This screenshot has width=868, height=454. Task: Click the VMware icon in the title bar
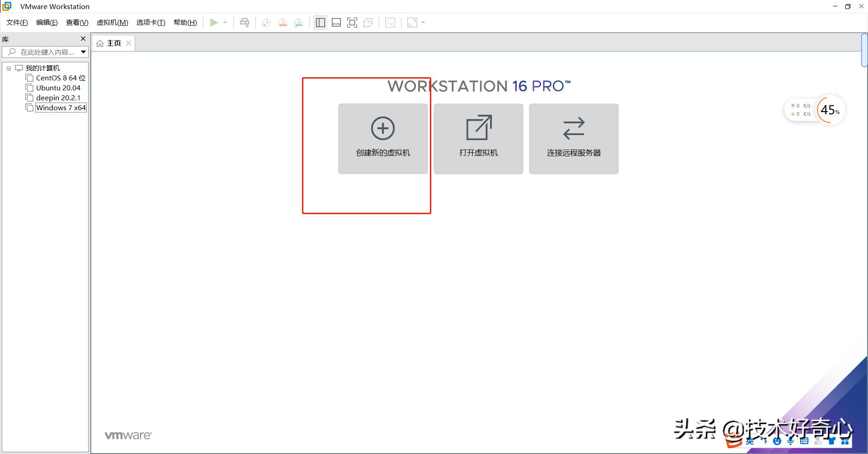coord(7,6)
